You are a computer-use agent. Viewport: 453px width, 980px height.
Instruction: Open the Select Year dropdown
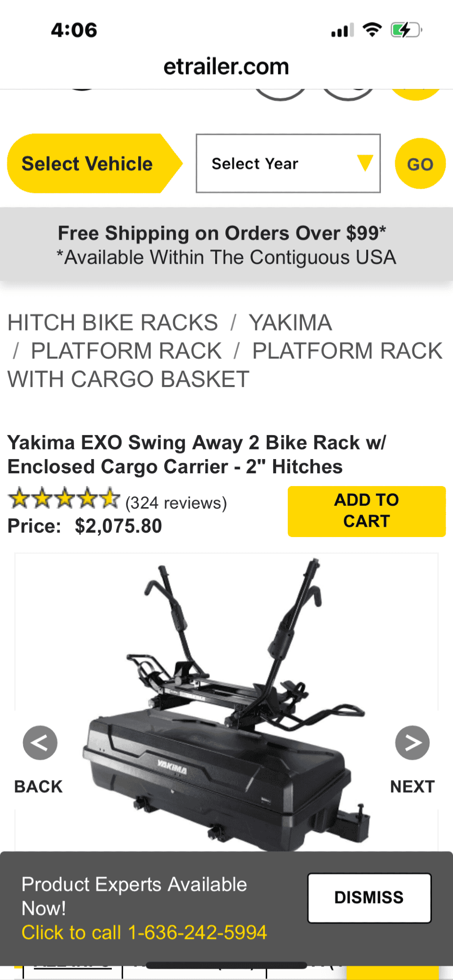(288, 163)
